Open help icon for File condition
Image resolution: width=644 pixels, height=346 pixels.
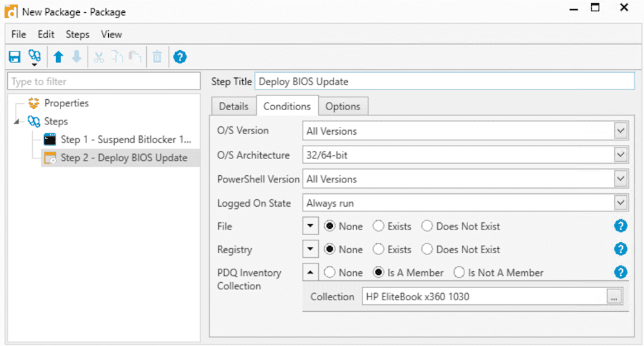tap(621, 226)
